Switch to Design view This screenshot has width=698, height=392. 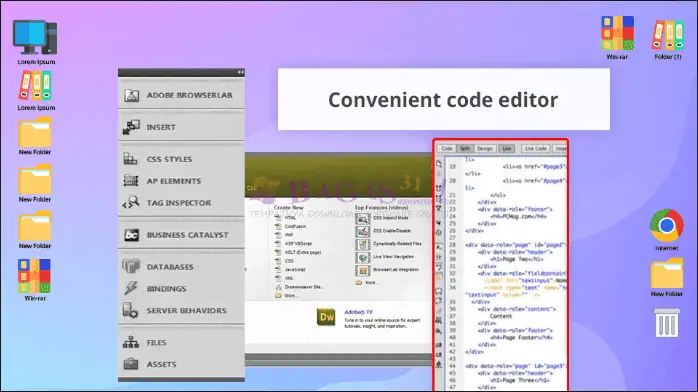click(485, 149)
